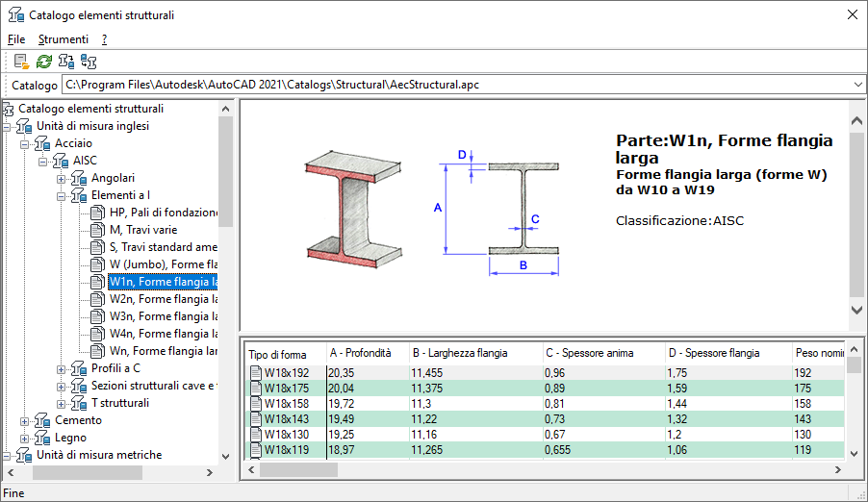Open the Catalogo path dropdown
The image size is (868, 502).
tap(858, 85)
